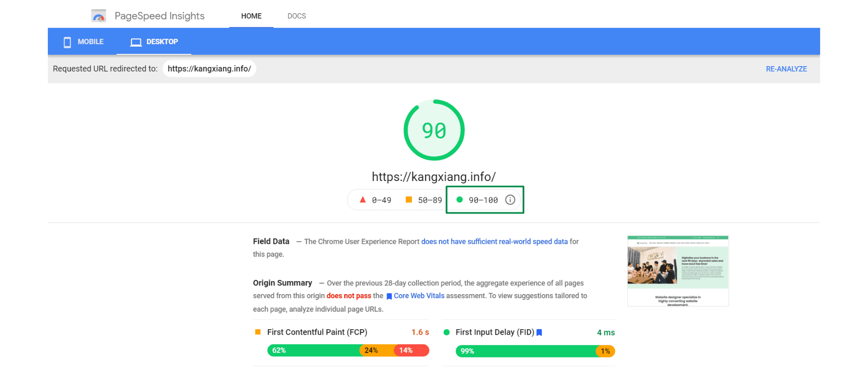Click the RE-ANALYZE button
The height and width of the screenshot is (373, 868).
786,69
